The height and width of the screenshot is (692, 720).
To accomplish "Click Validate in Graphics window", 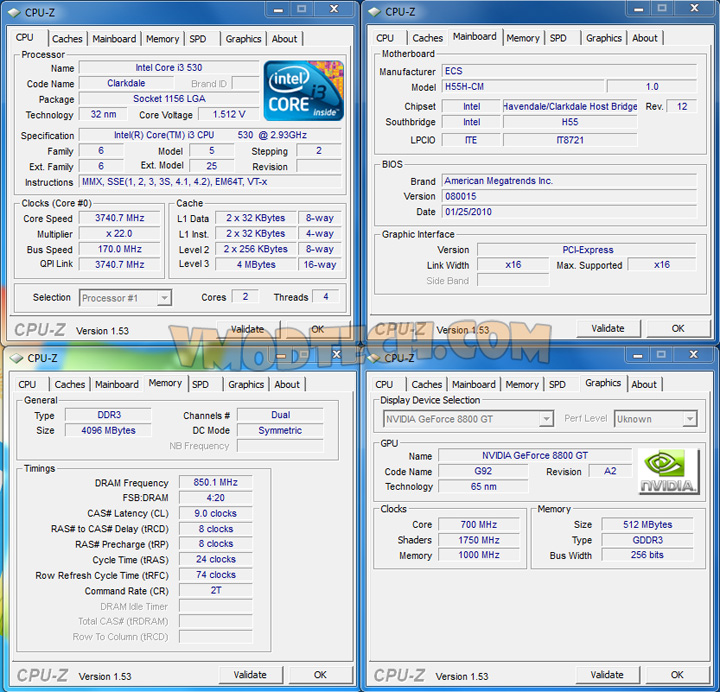I will pyautogui.click(x=607, y=675).
